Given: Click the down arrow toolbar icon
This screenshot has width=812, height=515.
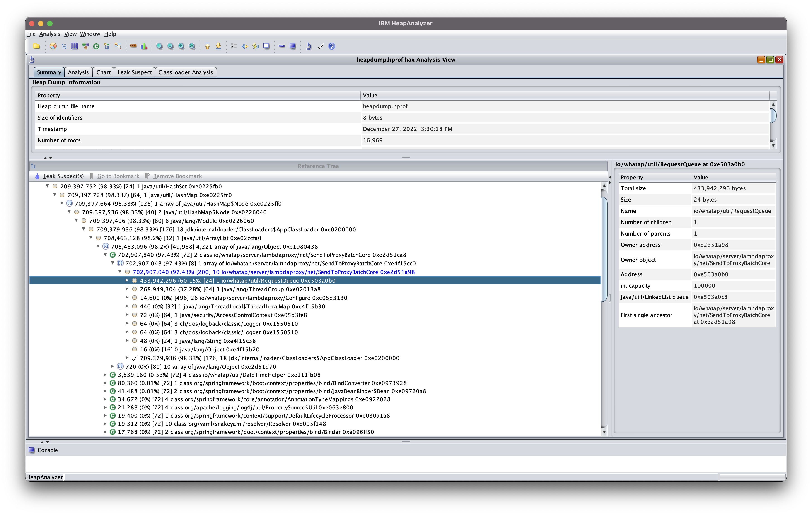Looking at the screenshot, I should [x=218, y=46].
